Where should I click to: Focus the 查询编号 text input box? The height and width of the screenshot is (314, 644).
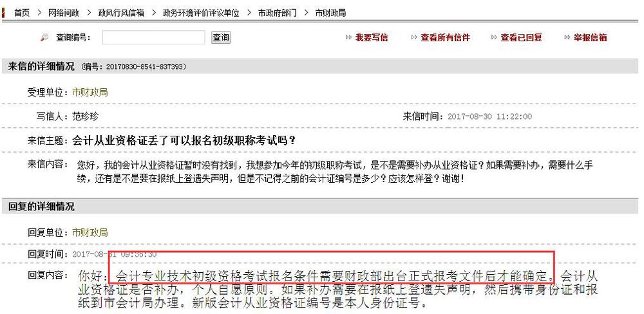(x=153, y=38)
